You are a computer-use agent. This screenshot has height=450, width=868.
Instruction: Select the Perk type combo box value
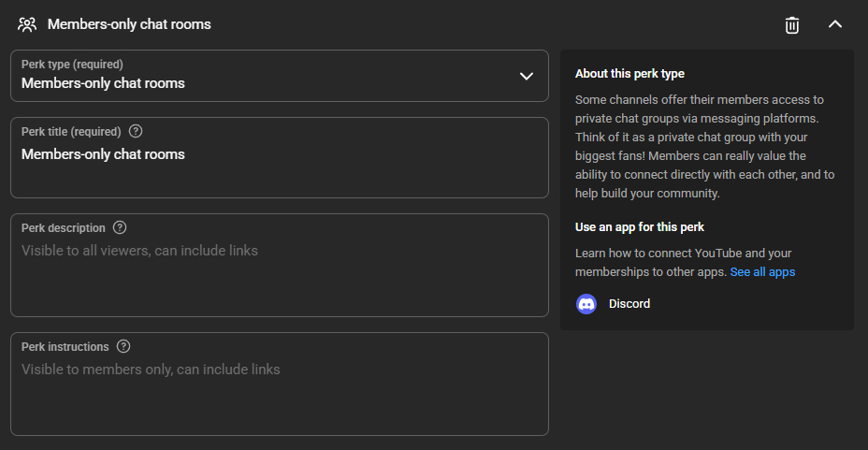[x=103, y=83]
